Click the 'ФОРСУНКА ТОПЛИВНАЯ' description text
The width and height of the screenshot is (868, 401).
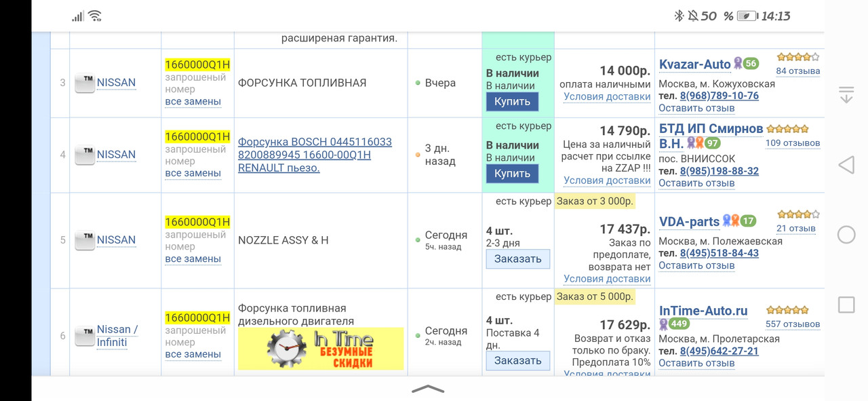point(302,83)
